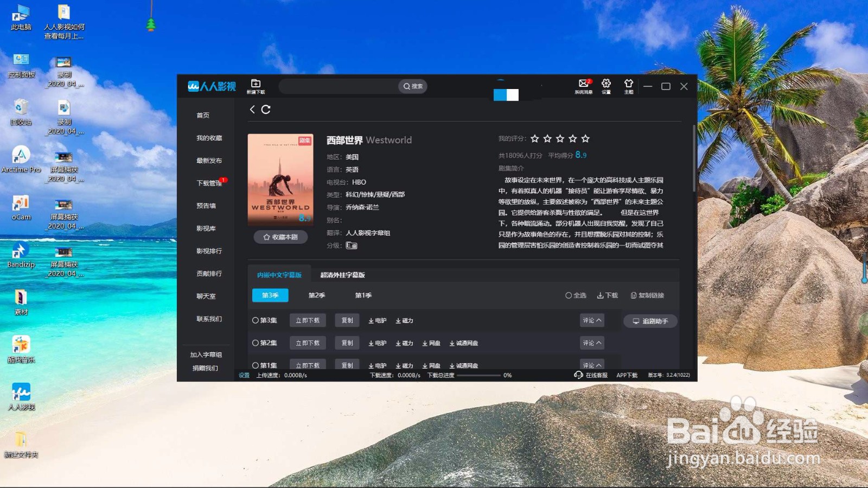Click 复制 for 第2集
Screen dimensions: 868x488
(347, 343)
